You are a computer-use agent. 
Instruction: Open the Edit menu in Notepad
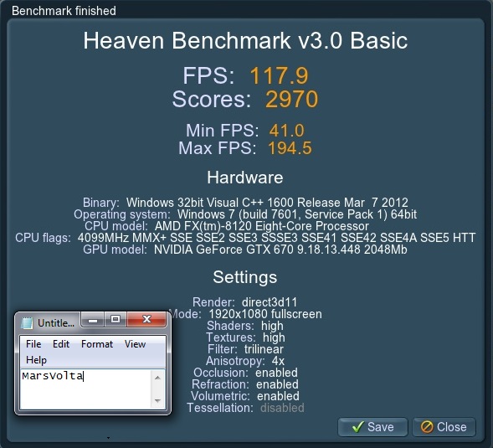tap(61, 344)
